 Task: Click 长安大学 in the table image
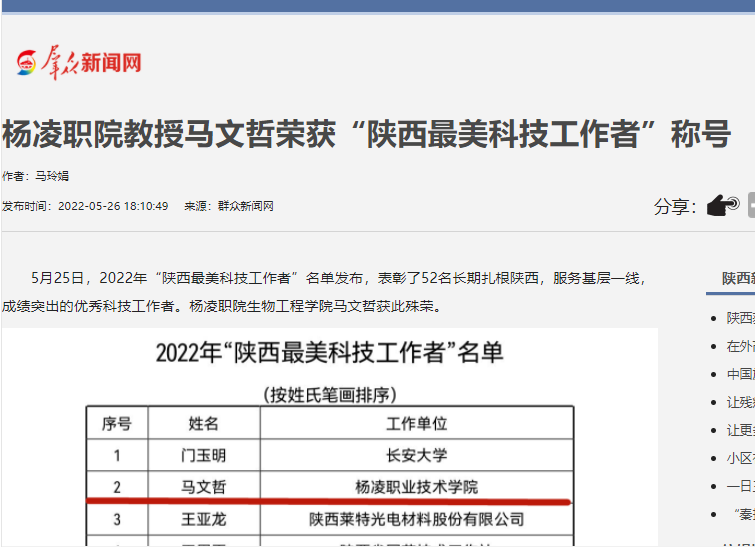pos(416,456)
